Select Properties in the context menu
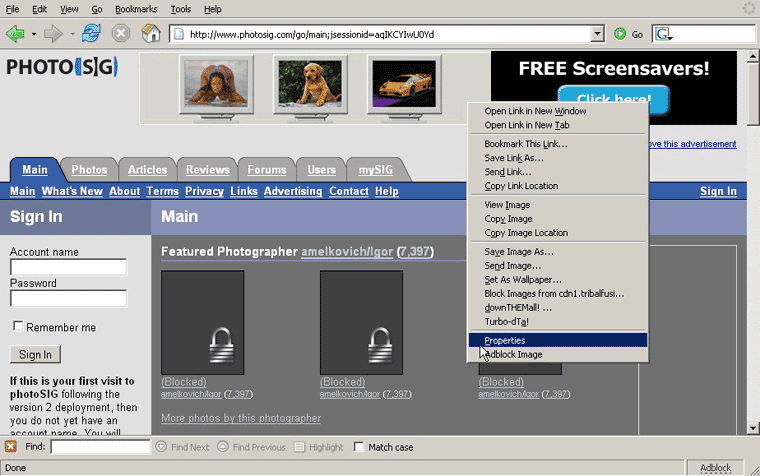This screenshot has height=476, width=760. pyautogui.click(x=557, y=340)
